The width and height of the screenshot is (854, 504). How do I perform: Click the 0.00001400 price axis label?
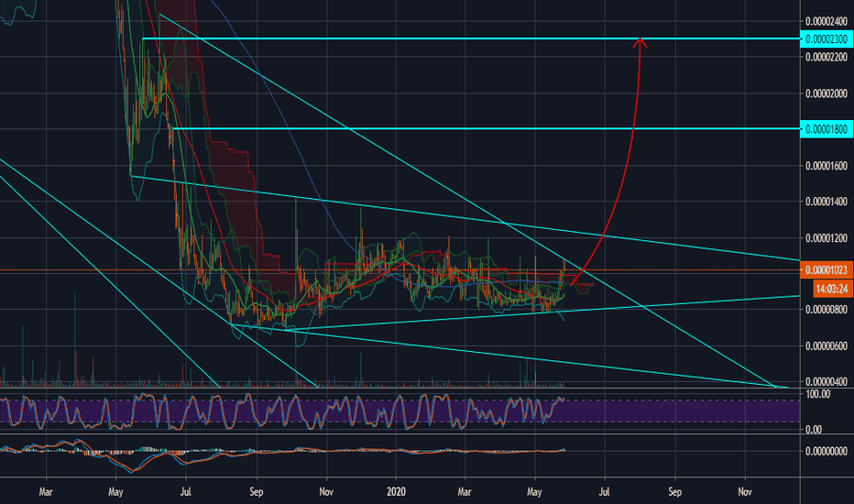(x=827, y=202)
